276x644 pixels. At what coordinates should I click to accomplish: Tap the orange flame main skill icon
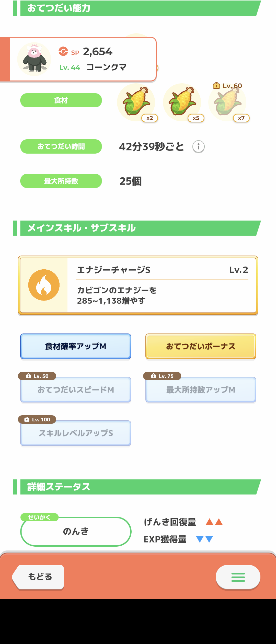[x=44, y=285]
